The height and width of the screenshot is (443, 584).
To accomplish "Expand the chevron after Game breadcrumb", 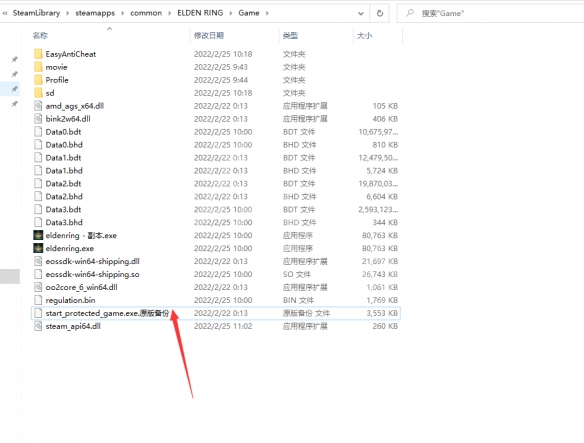I will (267, 13).
